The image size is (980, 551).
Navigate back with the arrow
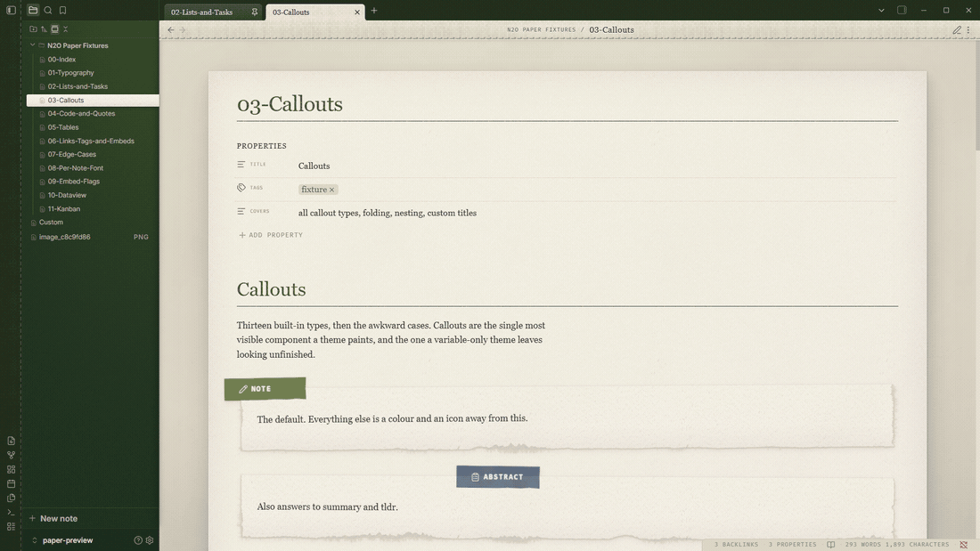pos(171,29)
